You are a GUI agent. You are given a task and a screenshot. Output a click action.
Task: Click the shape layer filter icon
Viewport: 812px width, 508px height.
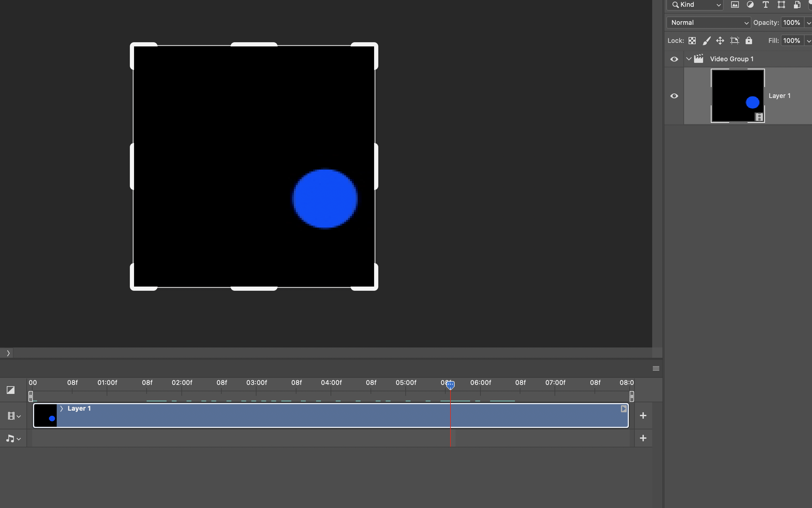point(781,5)
